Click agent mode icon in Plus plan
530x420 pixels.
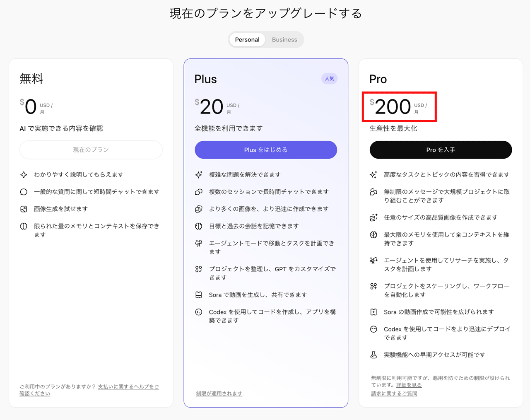pos(199,243)
